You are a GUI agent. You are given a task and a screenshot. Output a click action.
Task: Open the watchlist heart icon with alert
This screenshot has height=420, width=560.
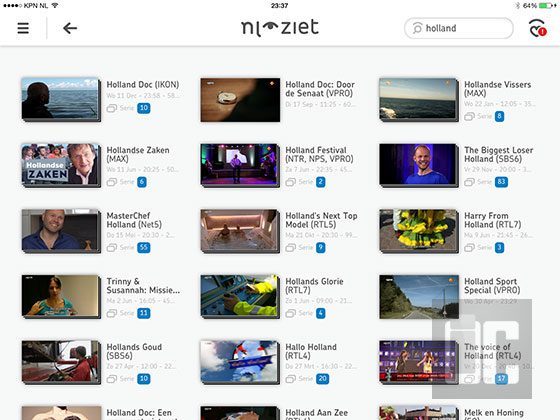(x=538, y=28)
